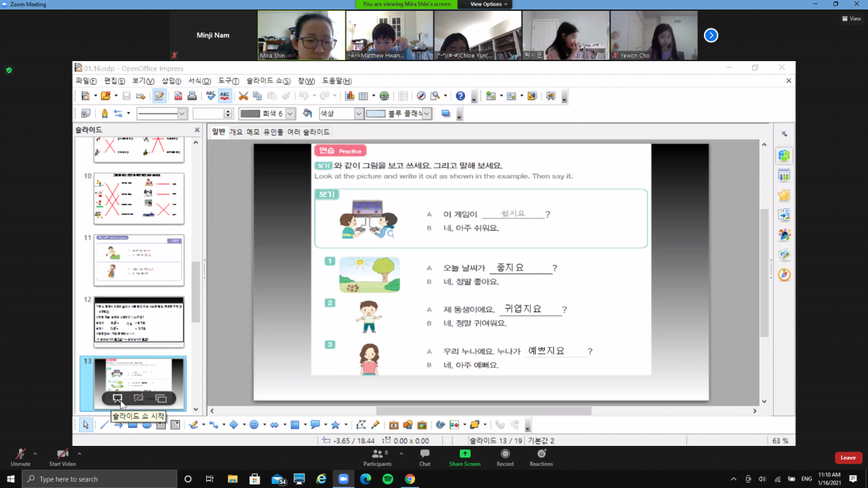Click the Cut scissors icon

[243, 96]
